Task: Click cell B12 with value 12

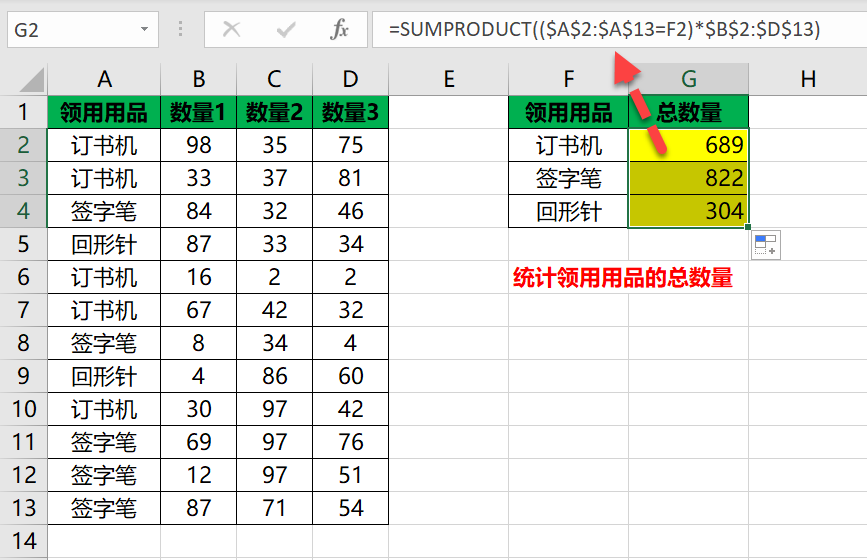Action: coord(199,475)
